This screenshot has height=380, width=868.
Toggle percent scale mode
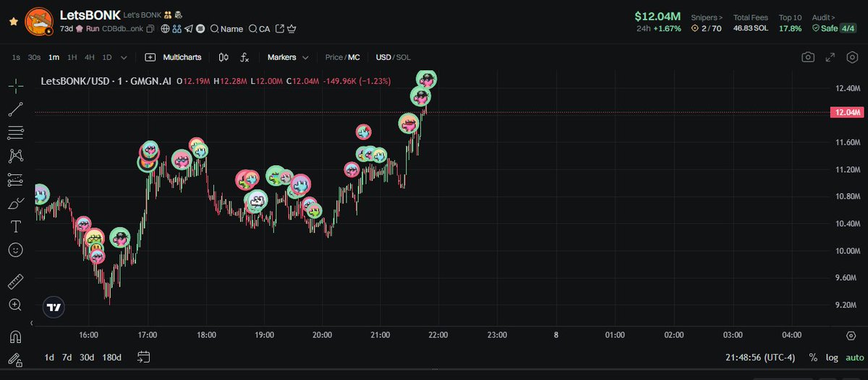tap(813, 358)
